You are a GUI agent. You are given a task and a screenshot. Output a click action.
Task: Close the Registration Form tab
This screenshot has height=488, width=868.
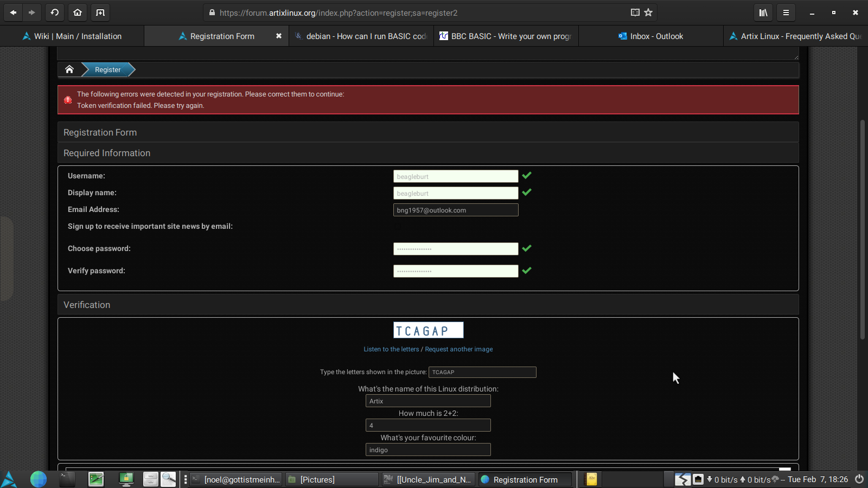coord(279,36)
